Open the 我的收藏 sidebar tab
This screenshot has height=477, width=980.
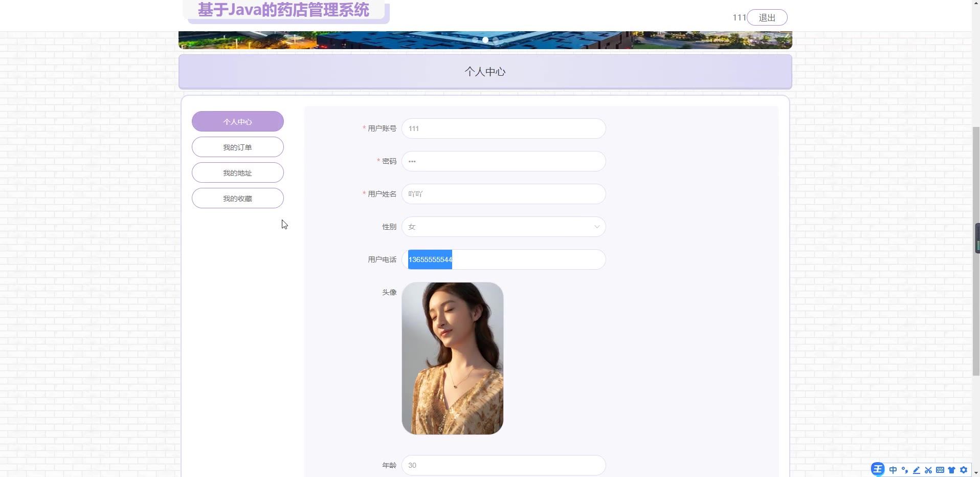click(x=238, y=198)
